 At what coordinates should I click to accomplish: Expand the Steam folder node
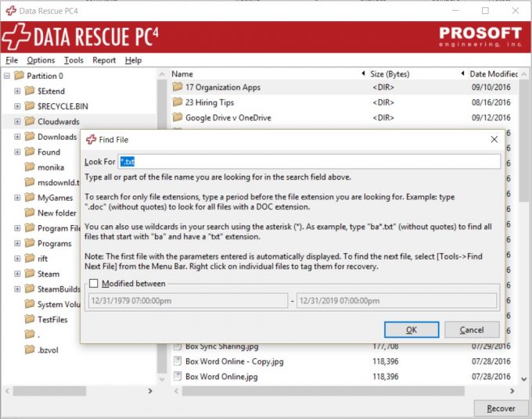tap(17, 274)
